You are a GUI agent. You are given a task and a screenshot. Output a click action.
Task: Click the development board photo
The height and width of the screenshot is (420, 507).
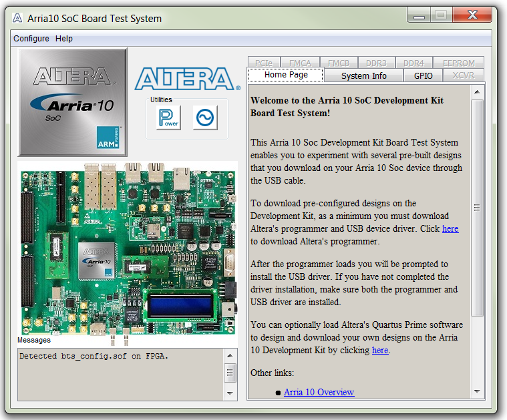pyautogui.click(x=128, y=252)
